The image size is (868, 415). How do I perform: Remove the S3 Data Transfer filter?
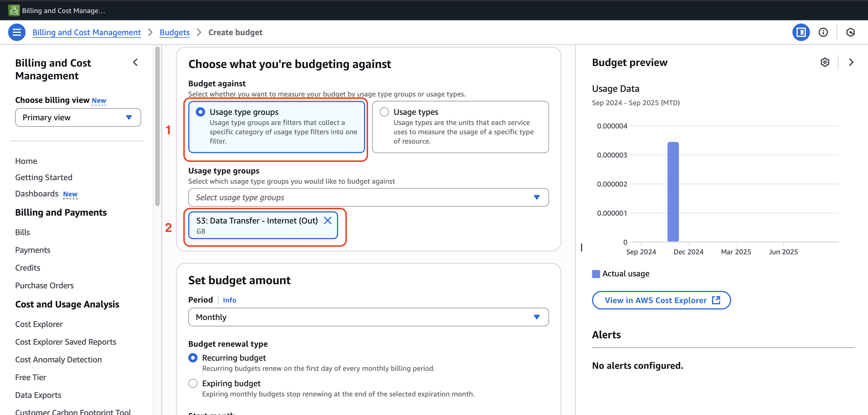327,221
